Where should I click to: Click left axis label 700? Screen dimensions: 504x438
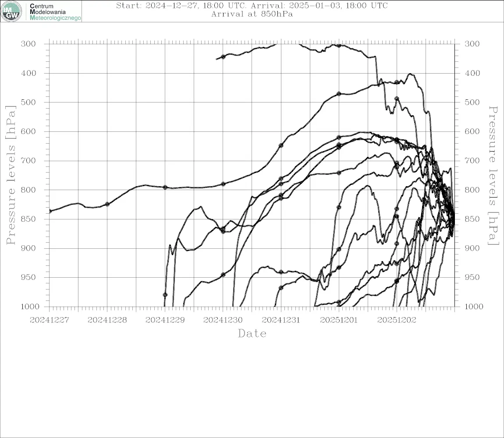[28, 161]
